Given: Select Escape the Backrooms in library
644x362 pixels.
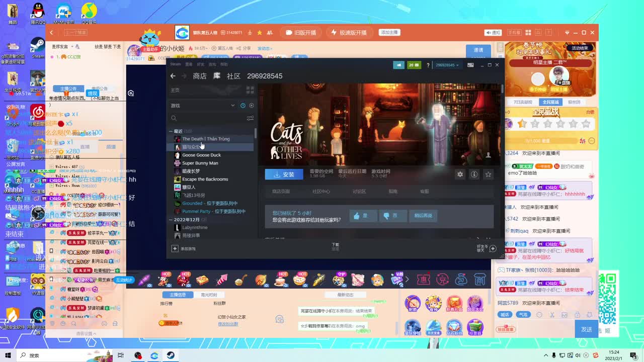Looking at the screenshot, I should click(x=205, y=179).
